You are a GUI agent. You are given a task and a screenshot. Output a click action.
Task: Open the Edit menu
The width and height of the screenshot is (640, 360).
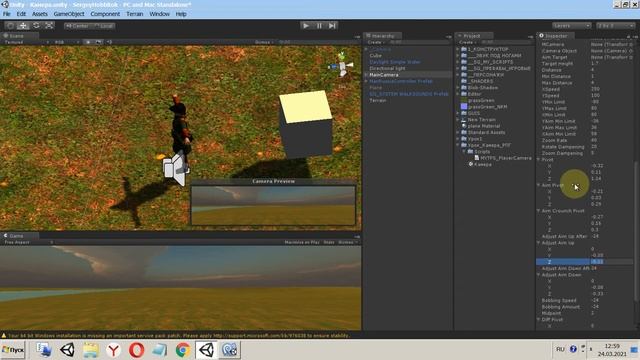21,14
